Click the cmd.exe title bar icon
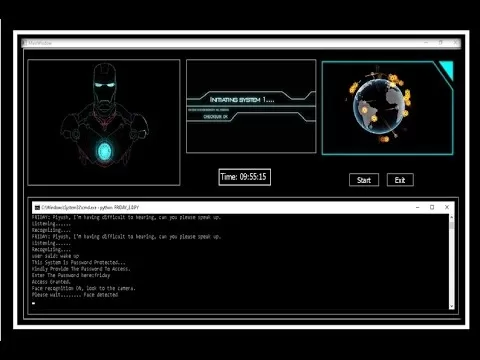Image resolution: width=480 pixels, height=360 pixels. click(x=37, y=207)
